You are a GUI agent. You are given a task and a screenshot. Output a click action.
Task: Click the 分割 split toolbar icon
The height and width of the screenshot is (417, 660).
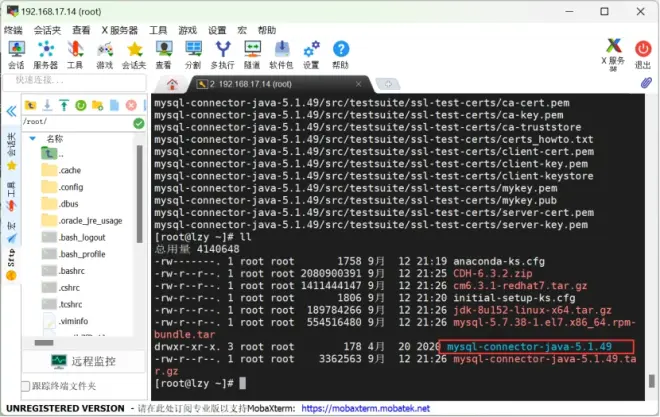193,55
